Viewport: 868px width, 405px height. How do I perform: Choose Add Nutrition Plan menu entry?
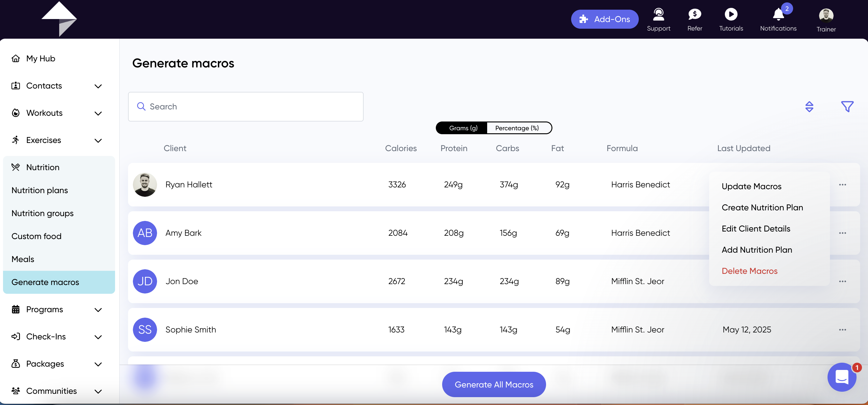pyautogui.click(x=757, y=250)
